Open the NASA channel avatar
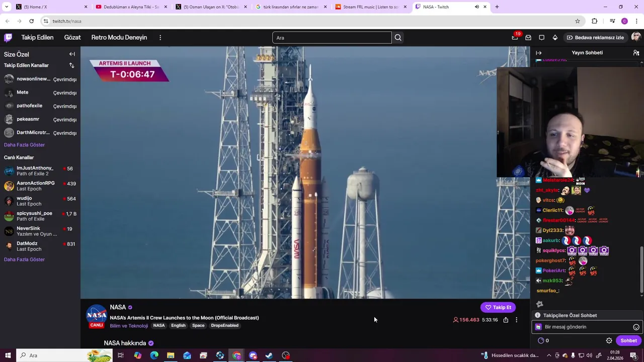 (97, 315)
